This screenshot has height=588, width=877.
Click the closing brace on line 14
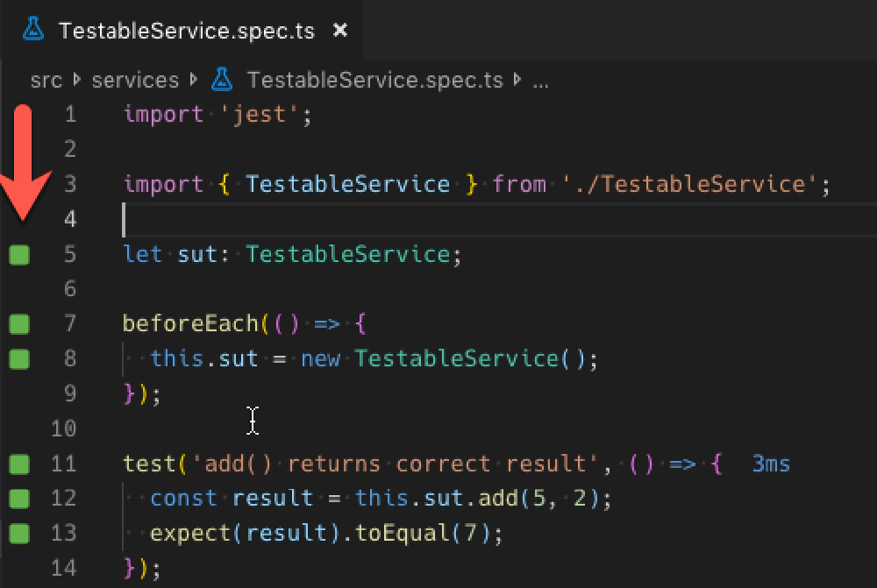coord(129,569)
